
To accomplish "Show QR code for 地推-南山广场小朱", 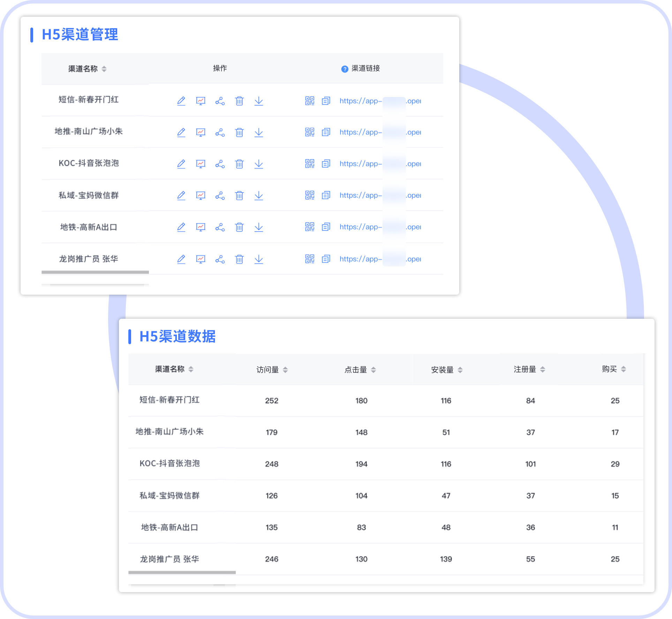I will click(x=310, y=132).
